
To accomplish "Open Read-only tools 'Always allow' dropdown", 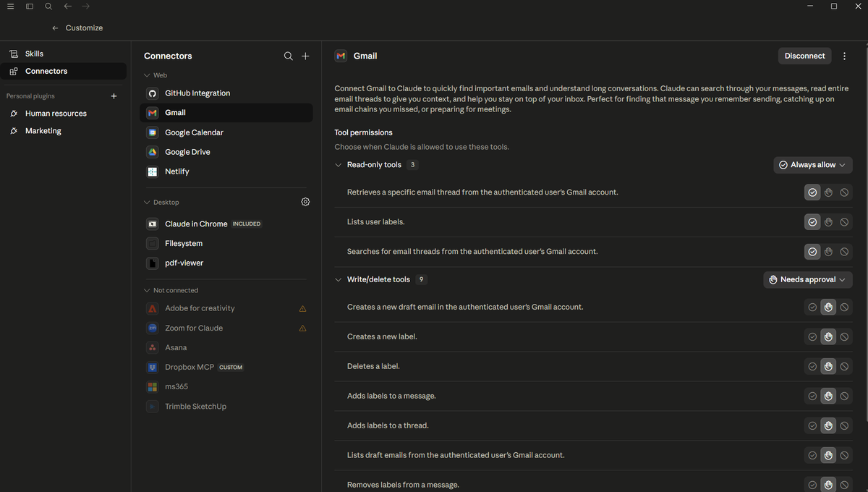I will pos(813,165).
